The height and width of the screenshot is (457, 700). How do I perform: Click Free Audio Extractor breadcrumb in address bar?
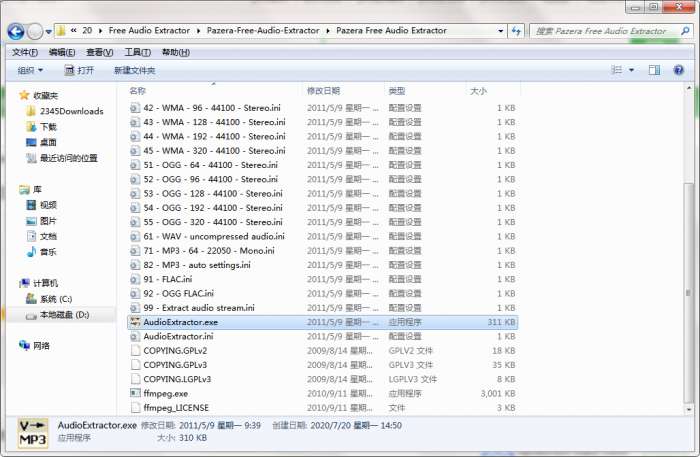[x=149, y=30]
